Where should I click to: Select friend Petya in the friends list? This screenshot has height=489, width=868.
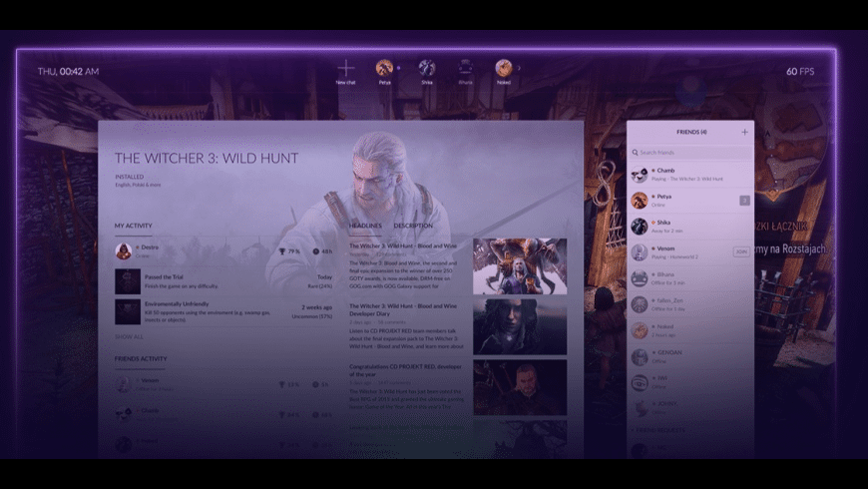690,201
